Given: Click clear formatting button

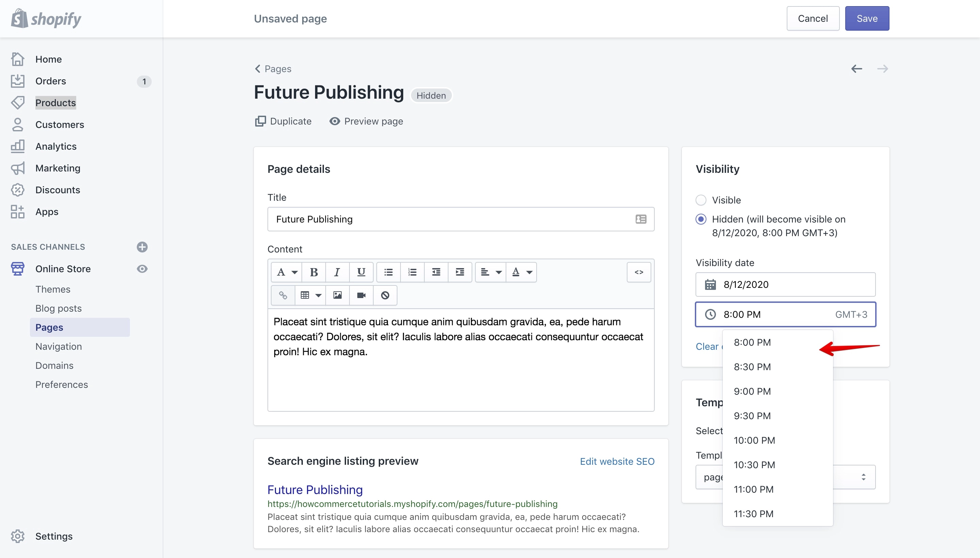Looking at the screenshot, I should (385, 295).
